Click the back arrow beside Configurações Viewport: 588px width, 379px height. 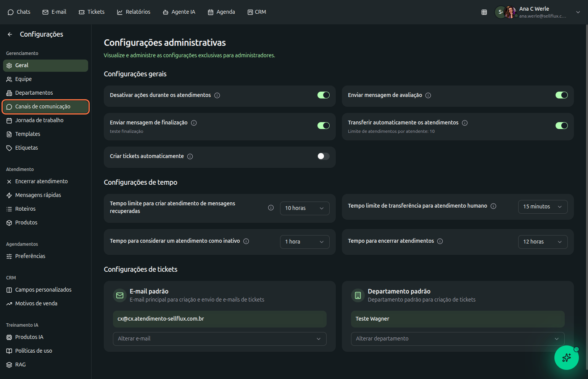click(10, 34)
